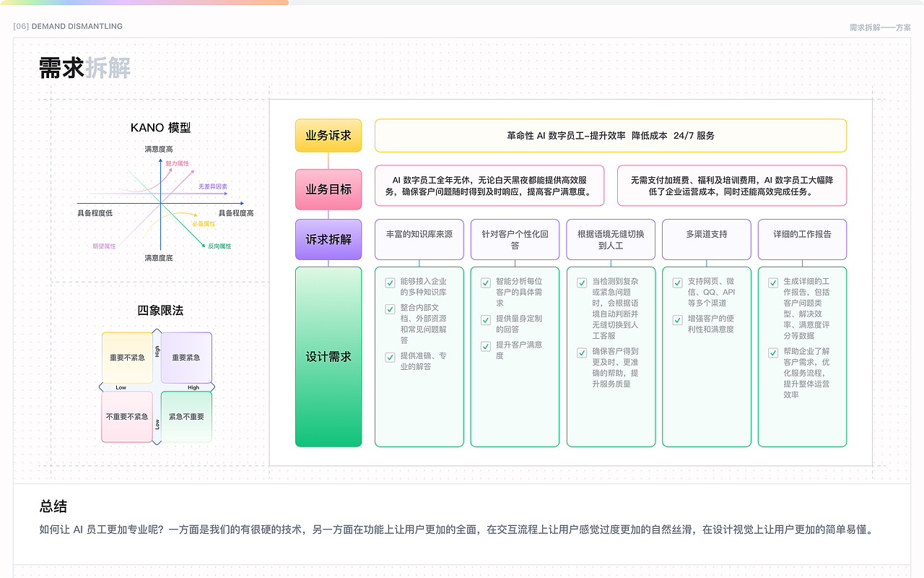924x578 pixels.
Task: Click the purple 重要紧急 quadrant
Action: [x=185, y=358]
